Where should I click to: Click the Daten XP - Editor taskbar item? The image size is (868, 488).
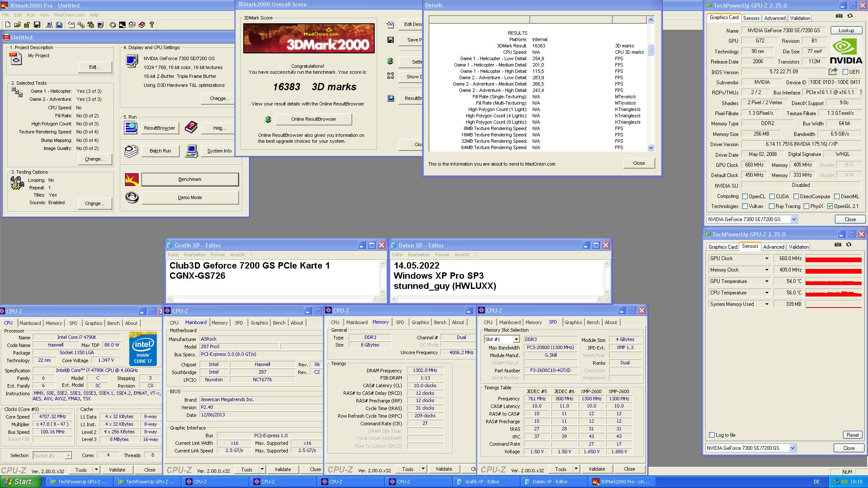(554, 482)
